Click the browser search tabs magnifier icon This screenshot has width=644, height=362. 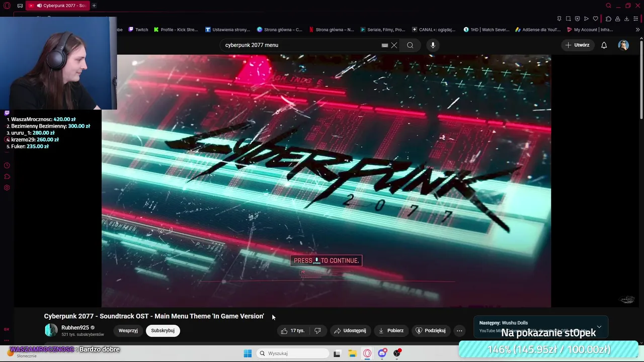click(608, 6)
